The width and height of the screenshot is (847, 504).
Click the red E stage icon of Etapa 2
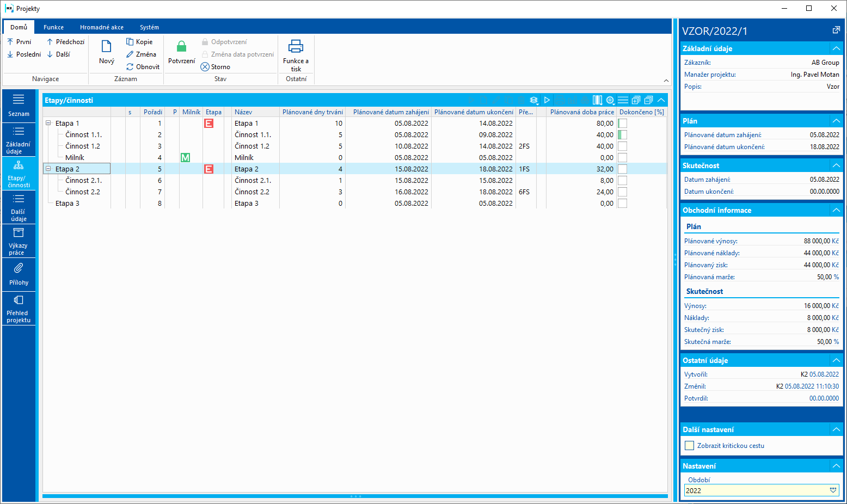(x=208, y=169)
